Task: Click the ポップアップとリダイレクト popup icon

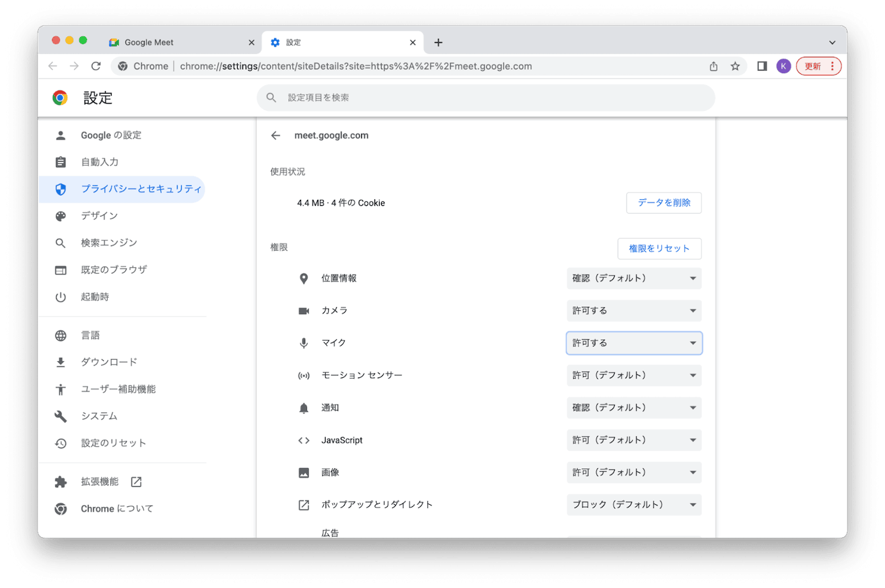Action: 304,505
